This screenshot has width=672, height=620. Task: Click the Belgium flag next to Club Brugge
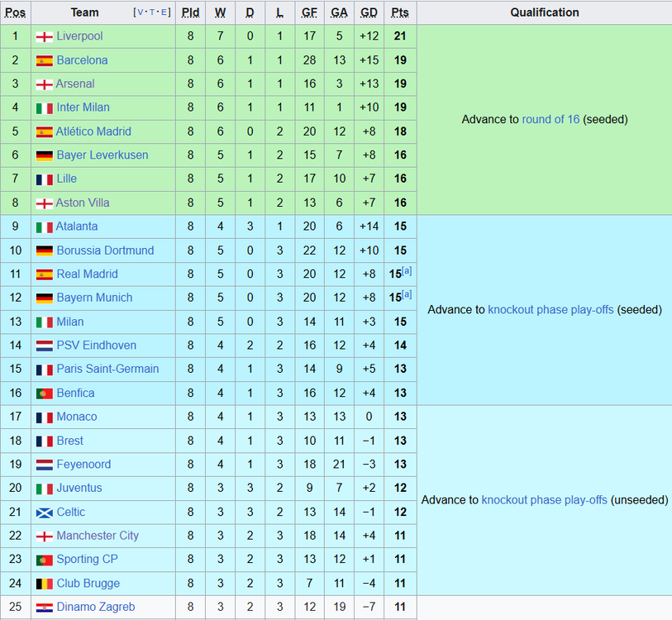(x=44, y=584)
